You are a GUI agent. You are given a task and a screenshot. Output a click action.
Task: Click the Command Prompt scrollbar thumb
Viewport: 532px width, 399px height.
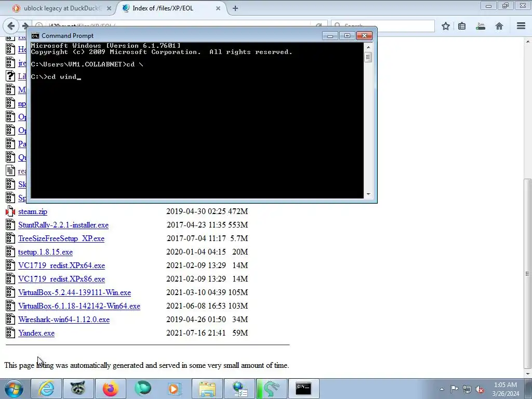368,57
